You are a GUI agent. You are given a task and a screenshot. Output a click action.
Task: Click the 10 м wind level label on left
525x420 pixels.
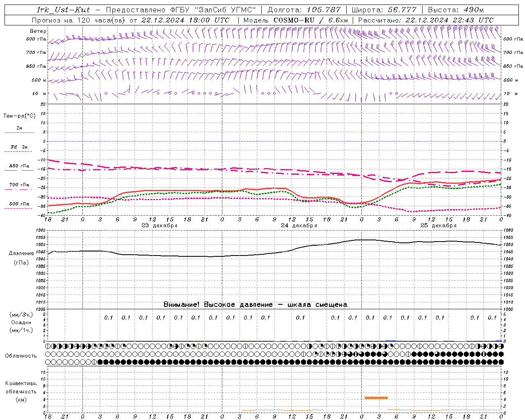[x=39, y=94]
